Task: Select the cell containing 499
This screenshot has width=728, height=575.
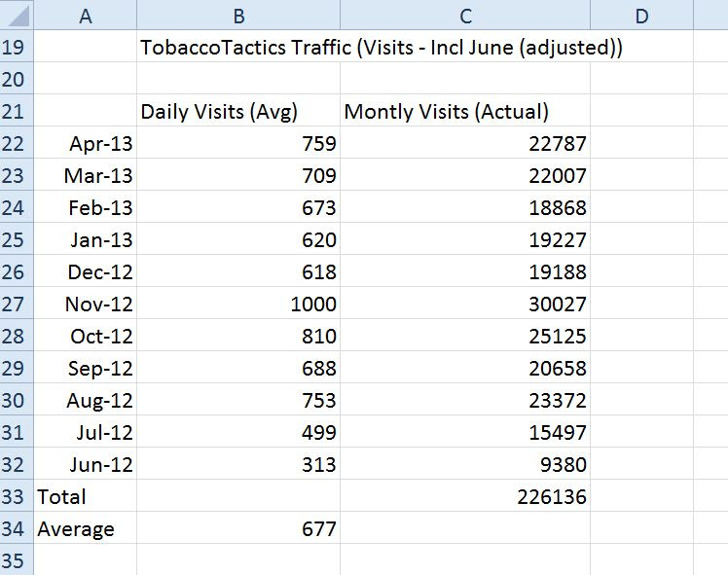Action: [x=238, y=432]
